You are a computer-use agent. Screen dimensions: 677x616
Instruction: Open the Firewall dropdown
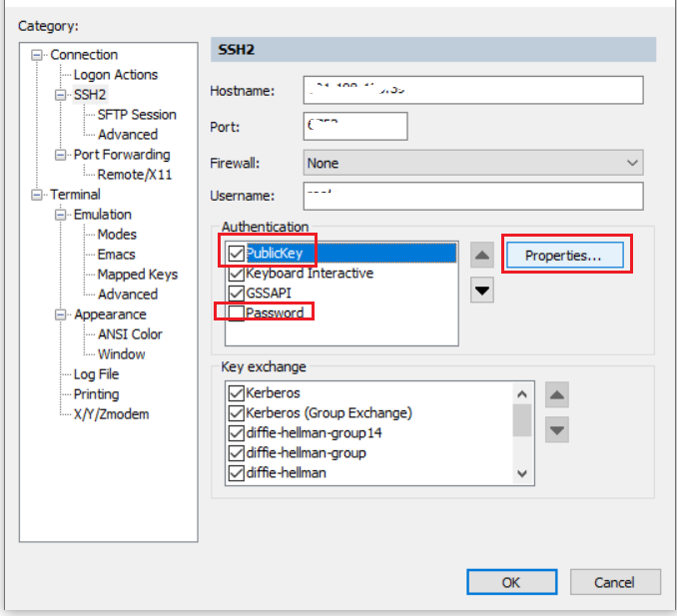pos(473,163)
